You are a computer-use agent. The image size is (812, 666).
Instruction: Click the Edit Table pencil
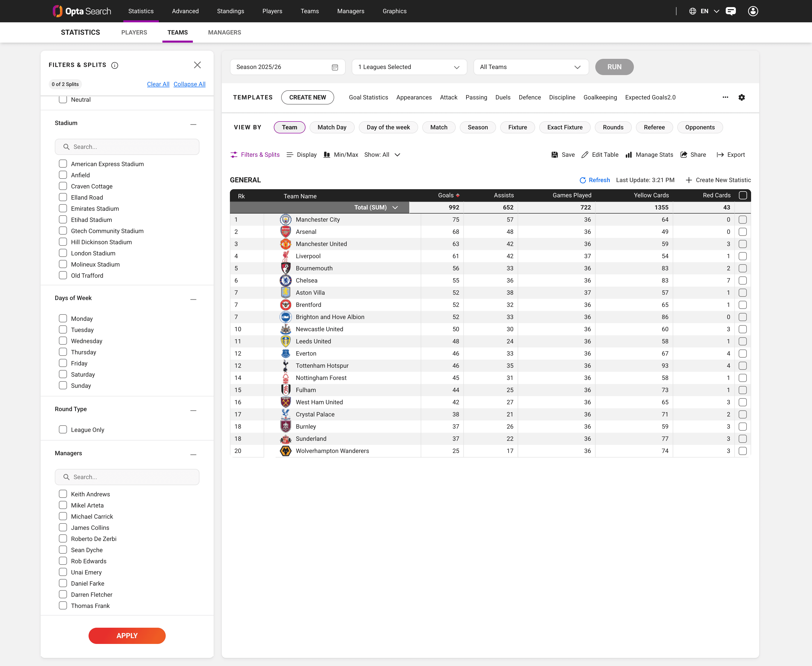click(585, 155)
